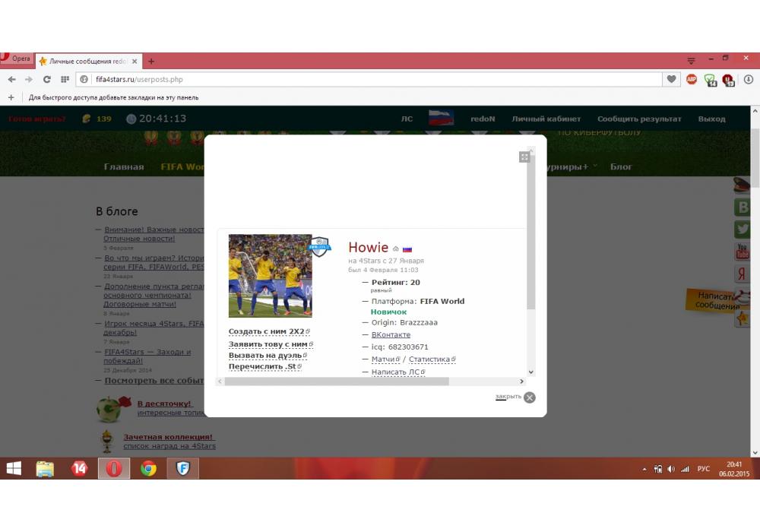Viewport: 760px width, 532px height.
Task: Click the add-bookmark plus on the bookmarks bar
Action: (11, 97)
